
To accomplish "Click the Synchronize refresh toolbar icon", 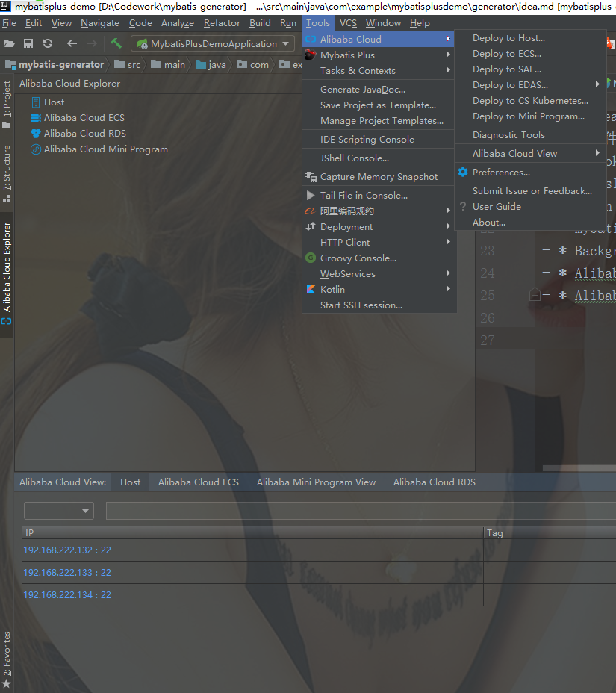I will [48, 43].
